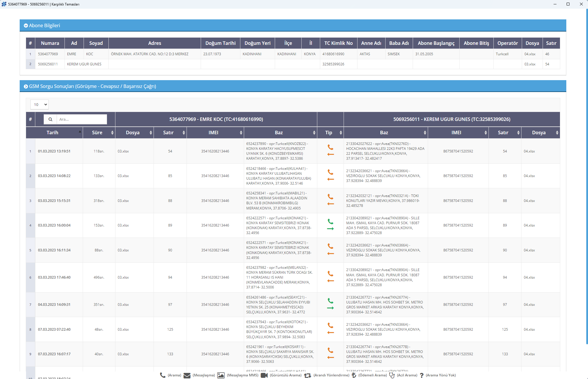Focus the Ara... search field
The width and height of the screenshot is (588, 379).
coord(82,119)
